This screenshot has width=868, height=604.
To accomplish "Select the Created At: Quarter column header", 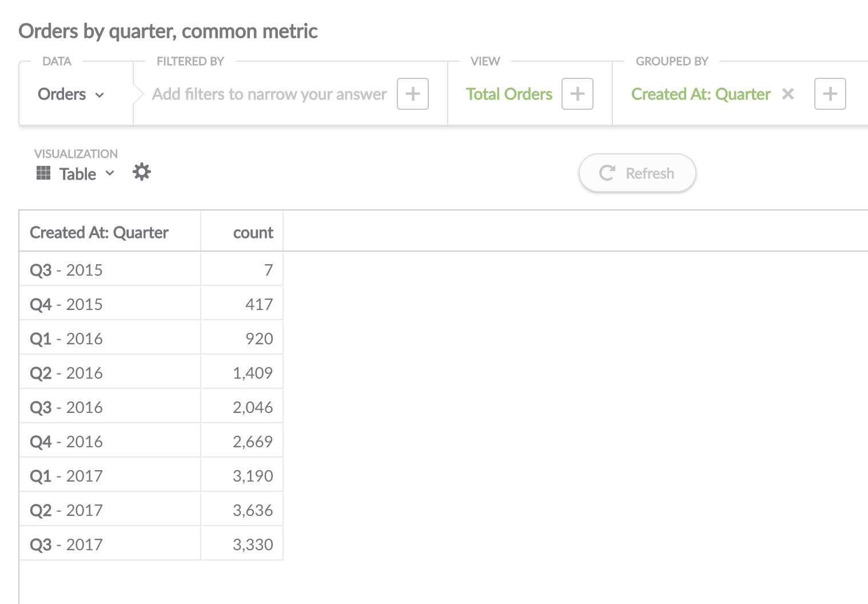I will (99, 232).
